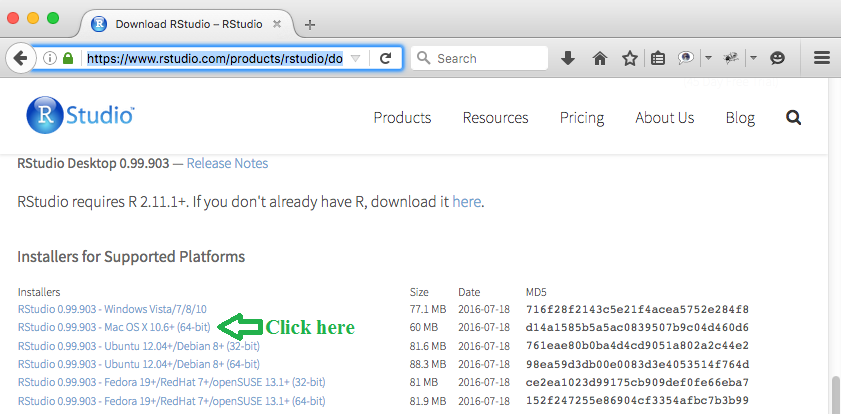
Task: Open the Products menu
Action: click(402, 117)
